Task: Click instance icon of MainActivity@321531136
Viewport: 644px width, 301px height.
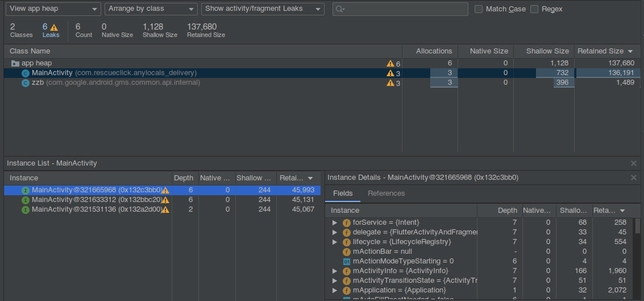Action: (x=26, y=210)
